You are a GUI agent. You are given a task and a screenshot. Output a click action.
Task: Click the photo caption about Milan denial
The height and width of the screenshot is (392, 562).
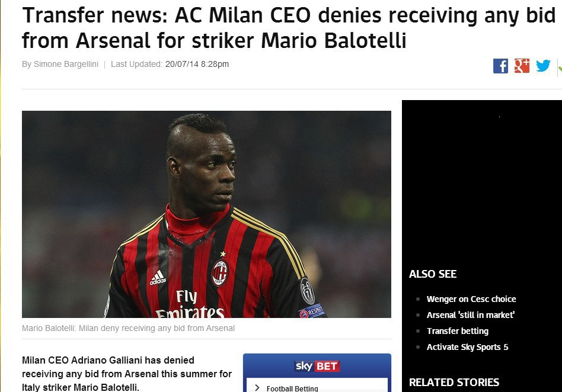tap(128, 328)
